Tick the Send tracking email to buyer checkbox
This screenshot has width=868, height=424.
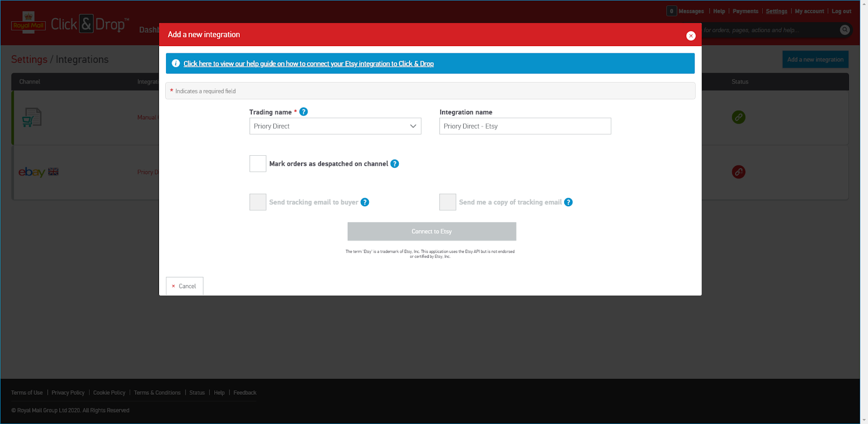(x=258, y=202)
